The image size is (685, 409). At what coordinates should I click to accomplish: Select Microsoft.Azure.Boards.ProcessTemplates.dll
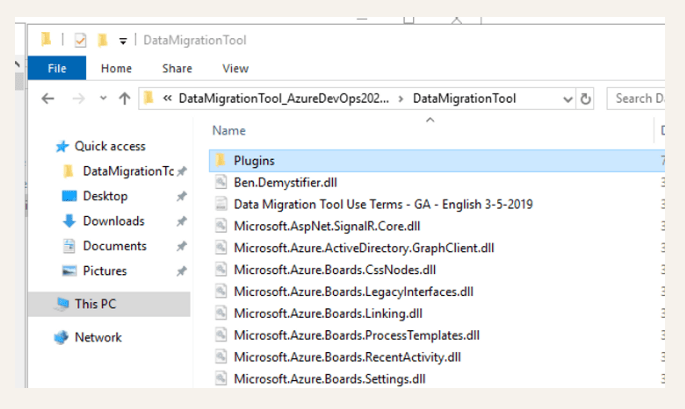[356, 335]
